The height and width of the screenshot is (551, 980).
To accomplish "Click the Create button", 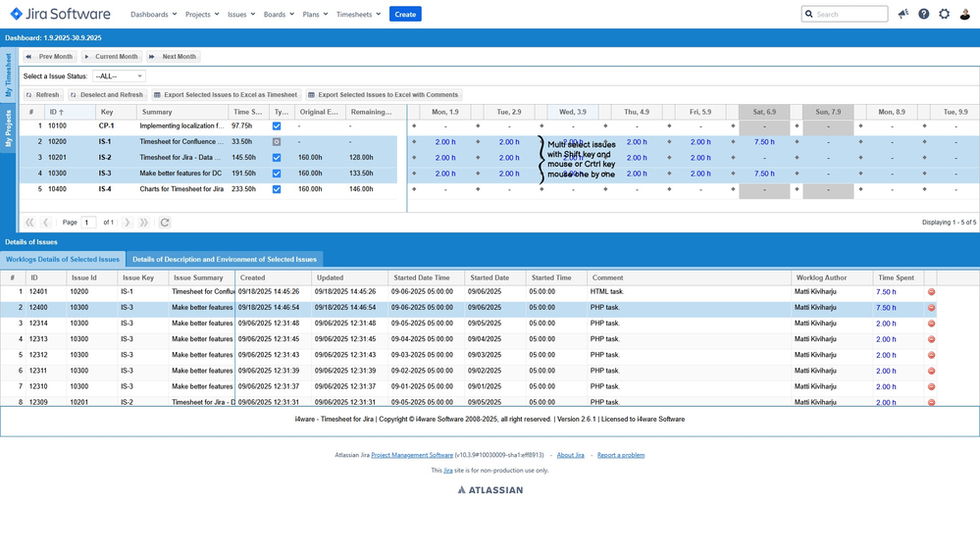I will pyautogui.click(x=405, y=15).
